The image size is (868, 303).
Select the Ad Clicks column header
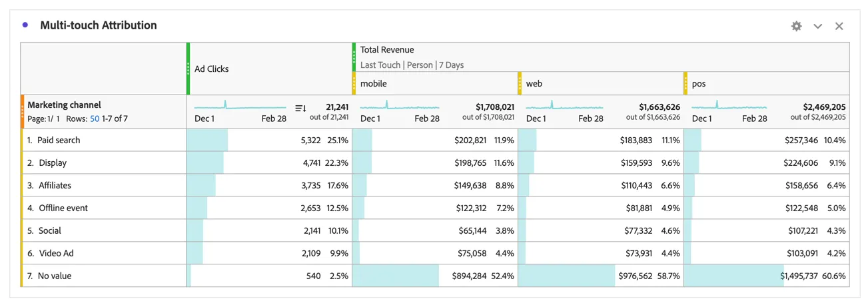pyautogui.click(x=212, y=69)
